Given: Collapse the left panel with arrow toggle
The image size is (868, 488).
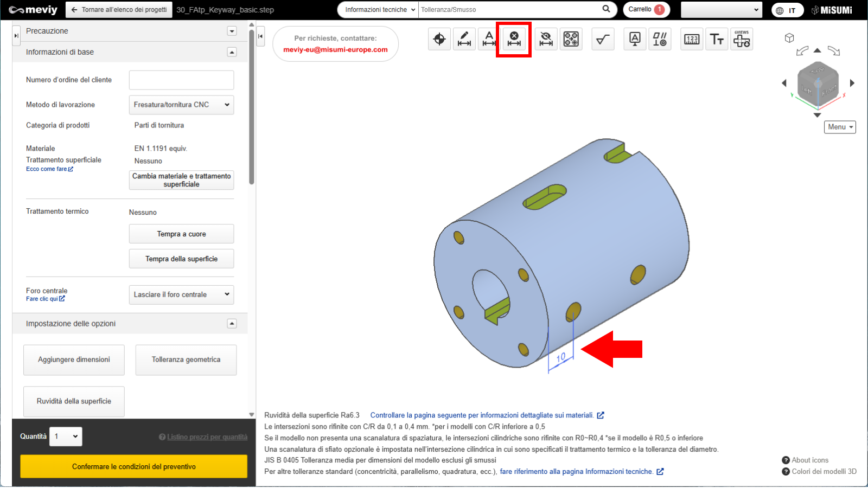Looking at the screenshot, I should pos(16,36).
